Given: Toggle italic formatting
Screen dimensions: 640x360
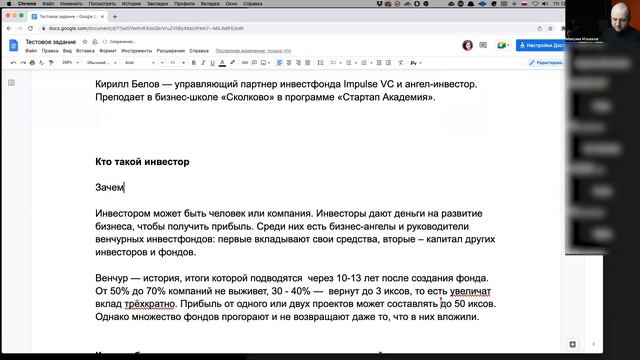Looking at the screenshot, I should point(203,63).
